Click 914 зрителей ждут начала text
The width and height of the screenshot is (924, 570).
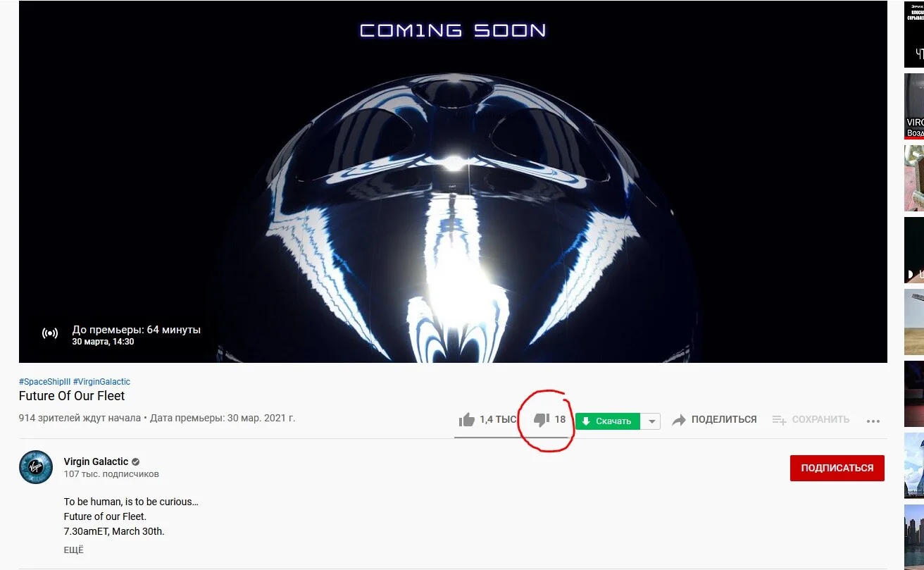coord(80,418)
